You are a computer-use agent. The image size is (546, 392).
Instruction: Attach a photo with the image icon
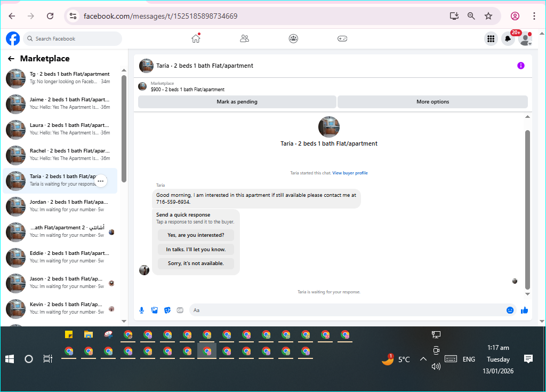(155, 310)
